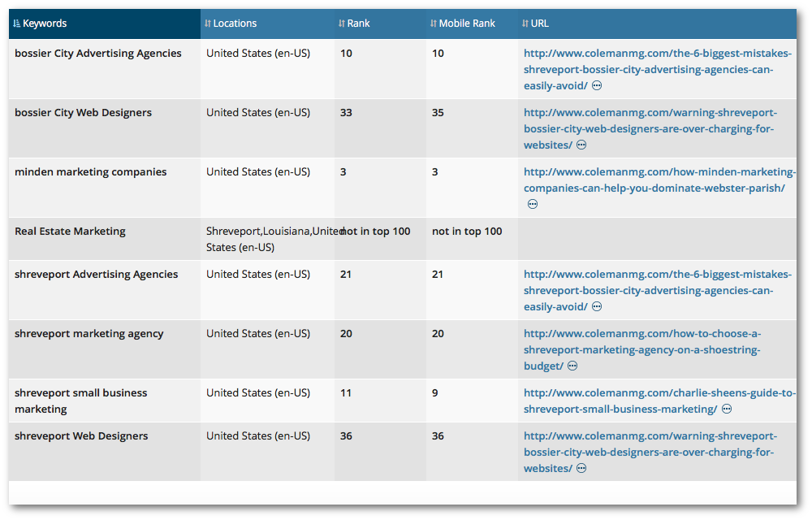Select keyword 'bossier City Web Designers'

[x=83, y=113]
